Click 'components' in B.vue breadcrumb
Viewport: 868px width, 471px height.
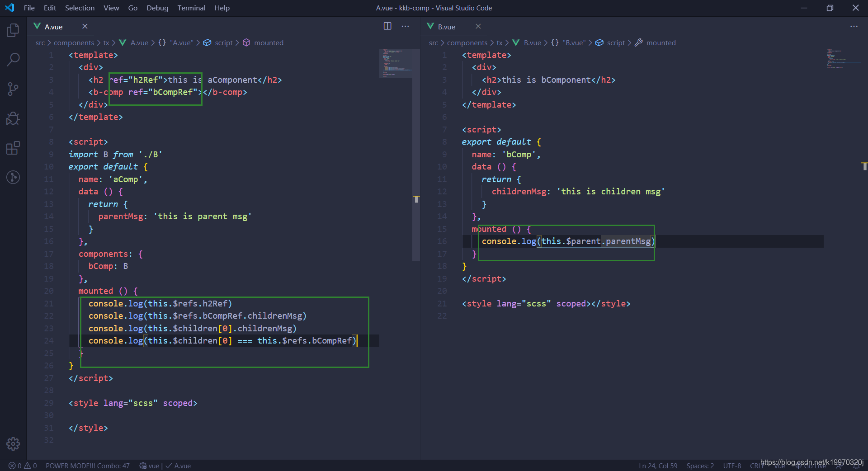pos(467,42)
